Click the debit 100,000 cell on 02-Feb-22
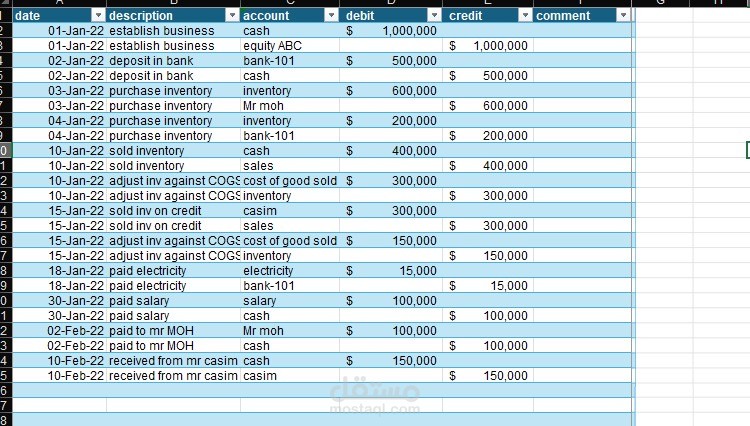Screen dimensions: 750x426 [391, 331]
